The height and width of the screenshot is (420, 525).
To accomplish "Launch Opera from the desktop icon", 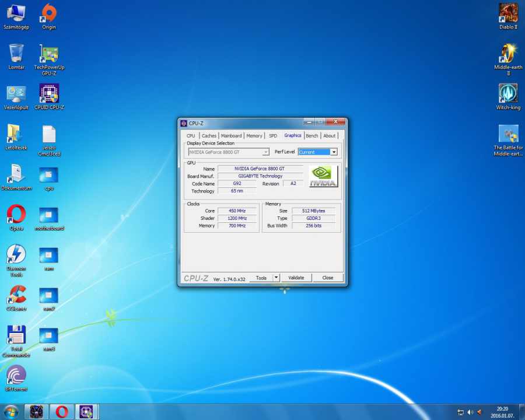I will pyautogui.click(x=16, y=218).
